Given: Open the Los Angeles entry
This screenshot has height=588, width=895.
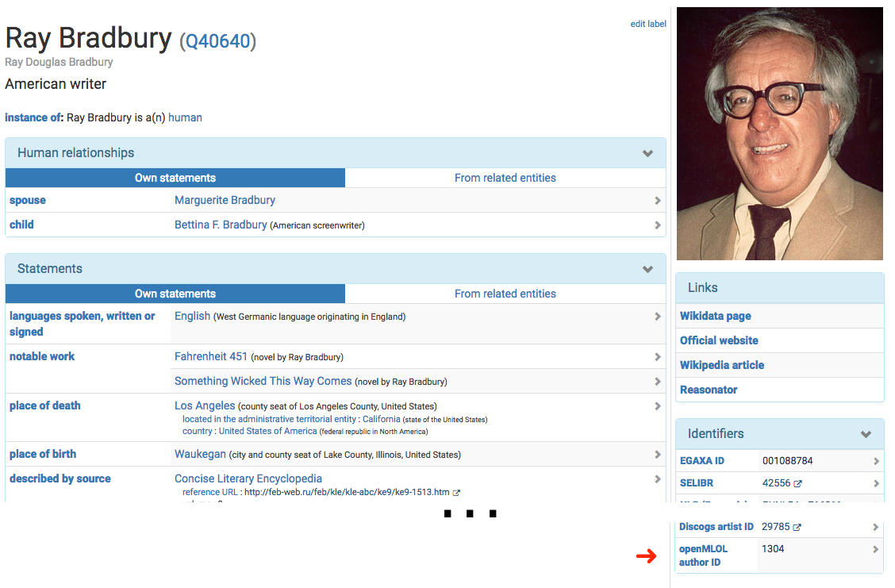Looking at the screenshot, I should (x=205, y=406).
